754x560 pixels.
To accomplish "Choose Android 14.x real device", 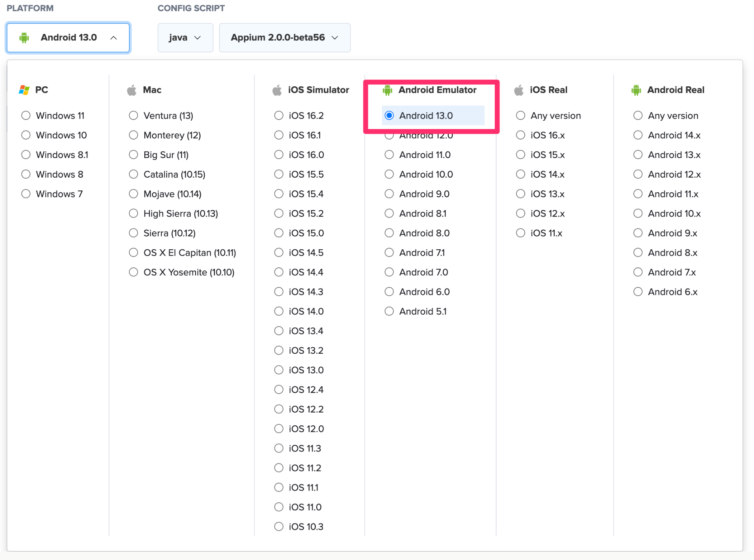I will [x=667, y=135].
